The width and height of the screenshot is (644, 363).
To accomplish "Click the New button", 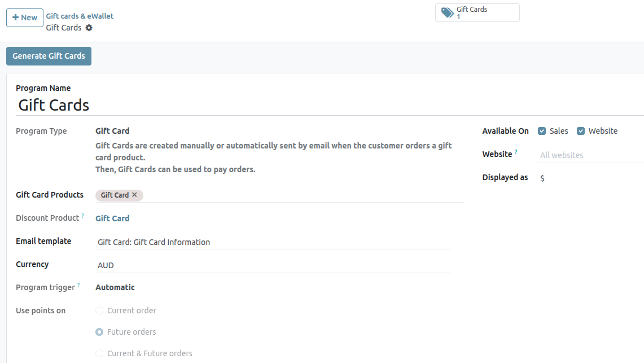I will point(25,18).
